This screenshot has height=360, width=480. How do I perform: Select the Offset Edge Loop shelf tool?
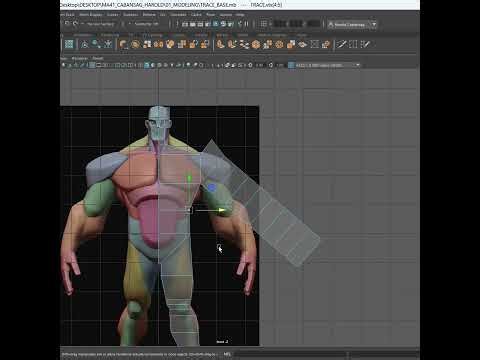[365, 44]
